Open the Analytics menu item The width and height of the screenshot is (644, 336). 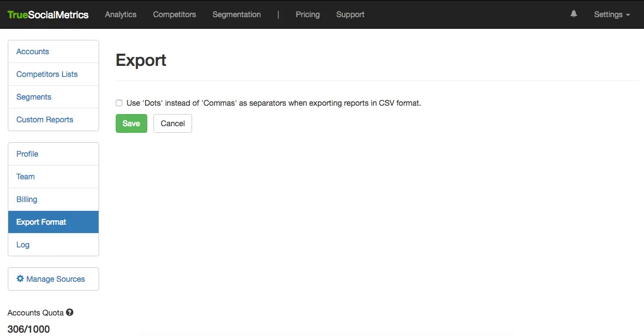121,14
